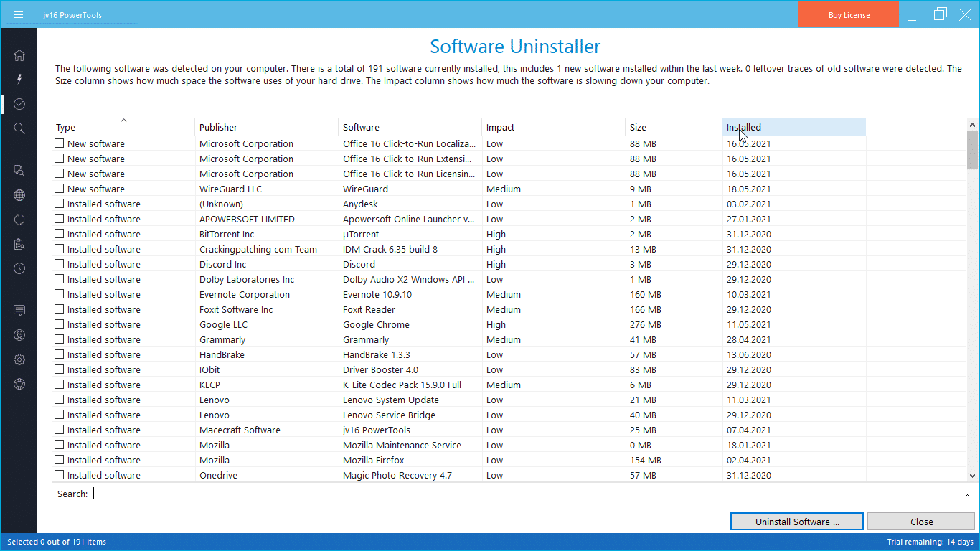The image size is (980, 551).
Task: Click the Office 16 Click-to-Run Licensing entry
Action: [409, 174]
